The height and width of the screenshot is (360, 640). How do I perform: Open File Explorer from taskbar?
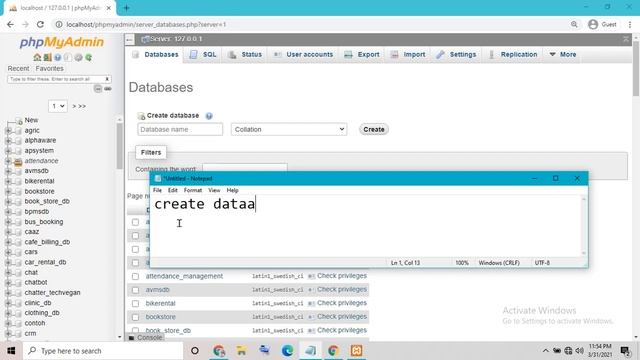pyautogui.click(x=241, y=351)
